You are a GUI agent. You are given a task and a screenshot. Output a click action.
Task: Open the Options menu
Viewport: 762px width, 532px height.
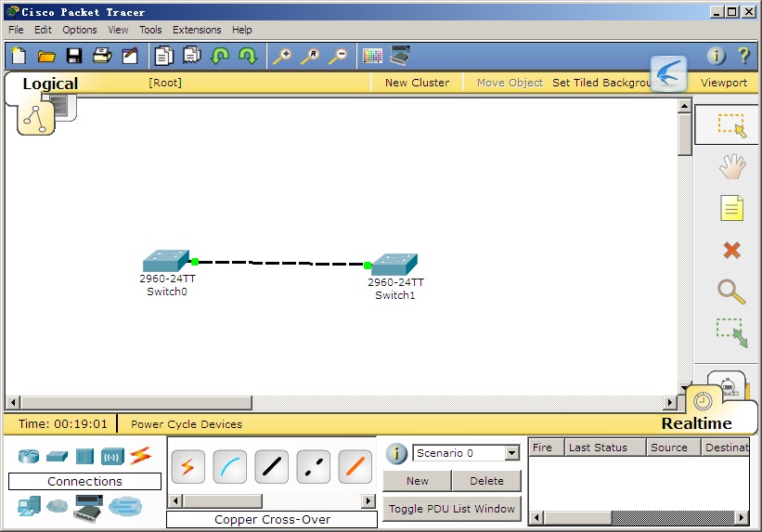(x=80, y=30)
